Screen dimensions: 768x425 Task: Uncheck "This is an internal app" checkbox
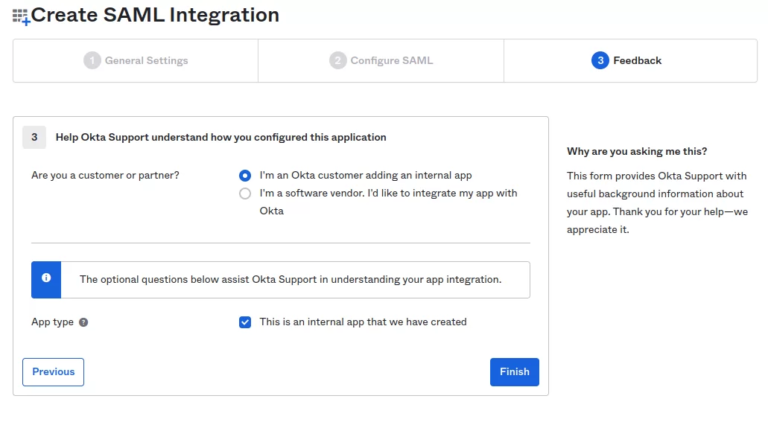[245, 322]
